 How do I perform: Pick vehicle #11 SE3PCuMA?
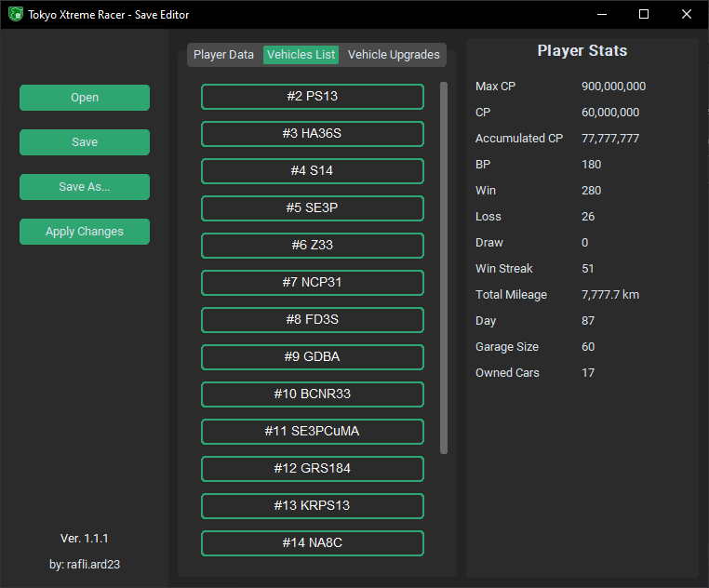(313, 432)
